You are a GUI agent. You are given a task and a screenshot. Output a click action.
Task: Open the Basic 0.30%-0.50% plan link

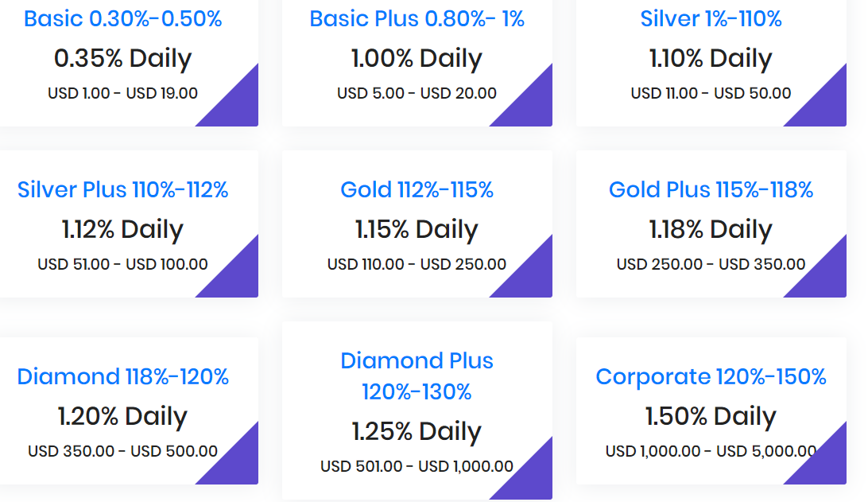click(x=122, y=19)
